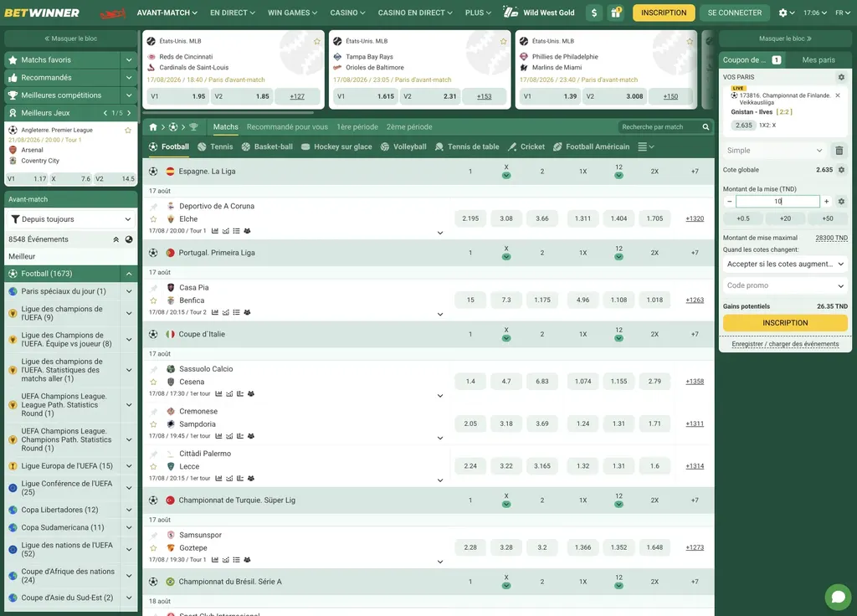This screenshot has width=857, height=616.
Task: Expand Meilleures compétitions section
Action: [x=129, y=95]
